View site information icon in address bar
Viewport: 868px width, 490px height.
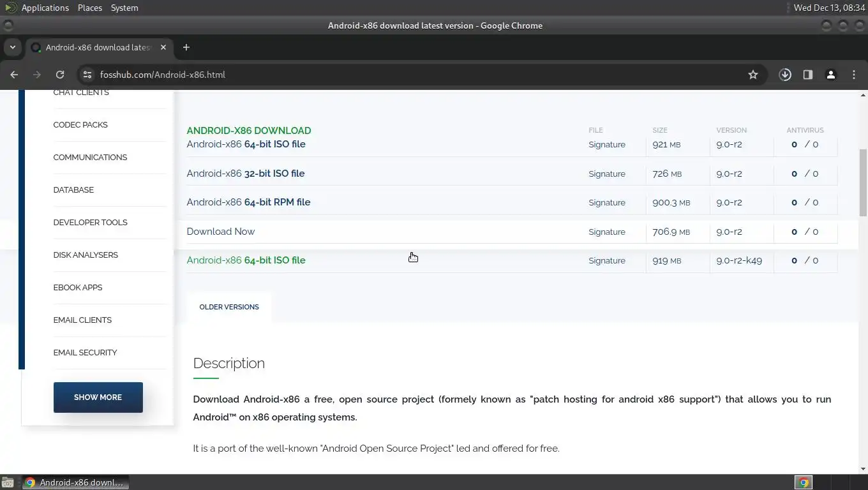[88, 75]
